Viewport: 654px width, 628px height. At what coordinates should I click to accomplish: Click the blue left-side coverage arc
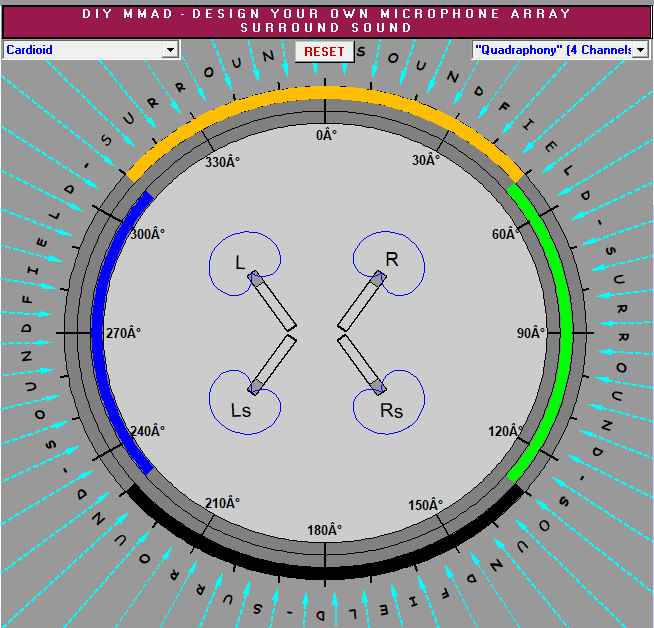97,330
